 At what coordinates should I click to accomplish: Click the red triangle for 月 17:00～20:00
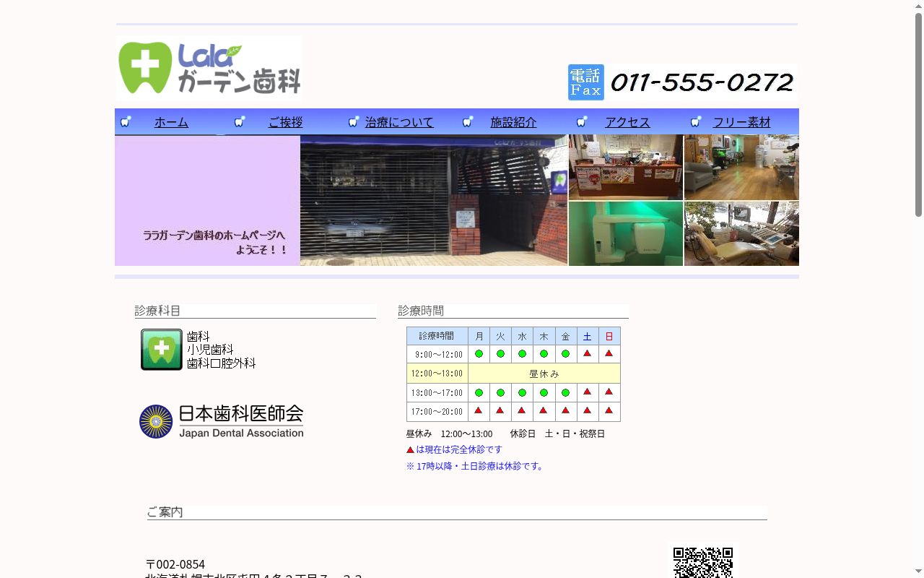click(478, 410)
